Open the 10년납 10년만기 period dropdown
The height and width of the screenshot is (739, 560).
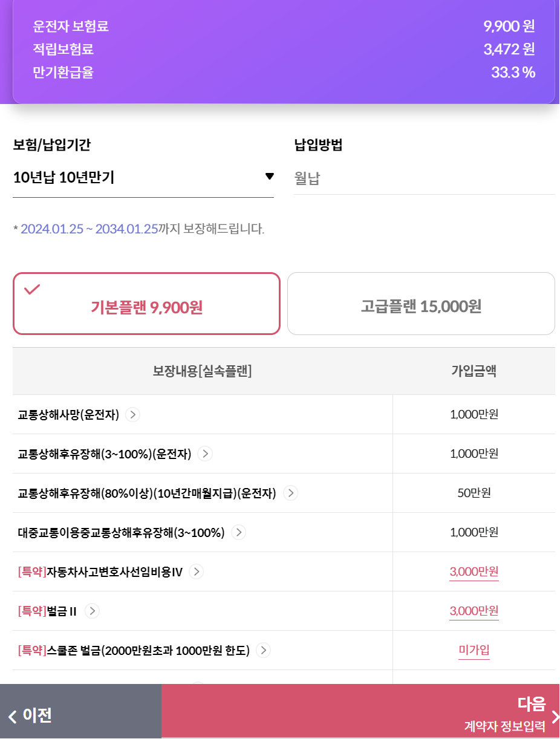pos(143,178)
